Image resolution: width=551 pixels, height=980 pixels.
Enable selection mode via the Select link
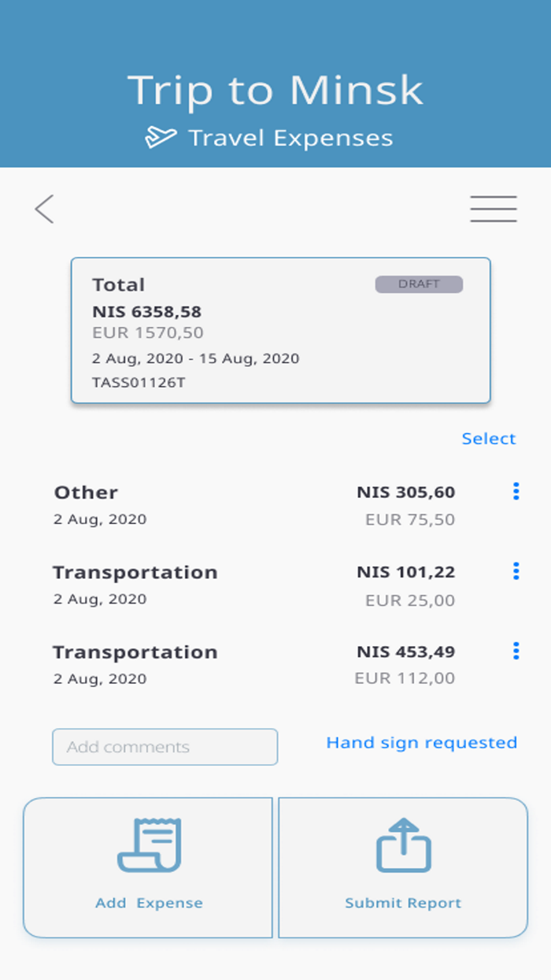(x=489, y=439)
